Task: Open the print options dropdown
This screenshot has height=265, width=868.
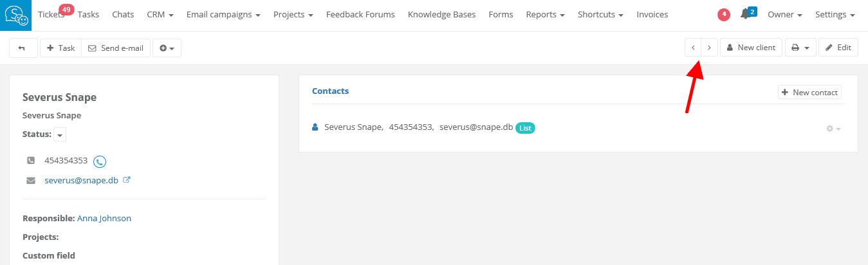Action: tap(800, 48)
